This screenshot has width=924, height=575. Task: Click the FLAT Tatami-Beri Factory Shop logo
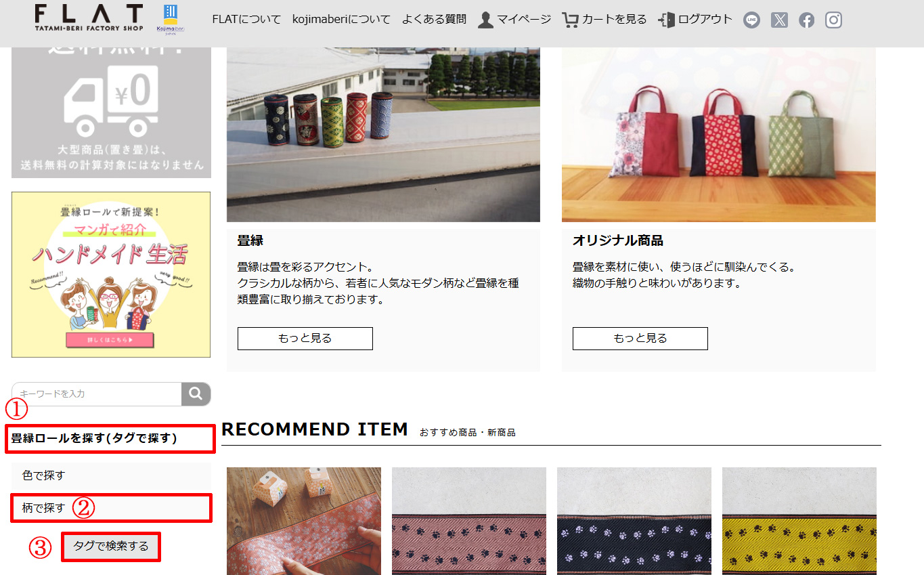tap(89, 18)
